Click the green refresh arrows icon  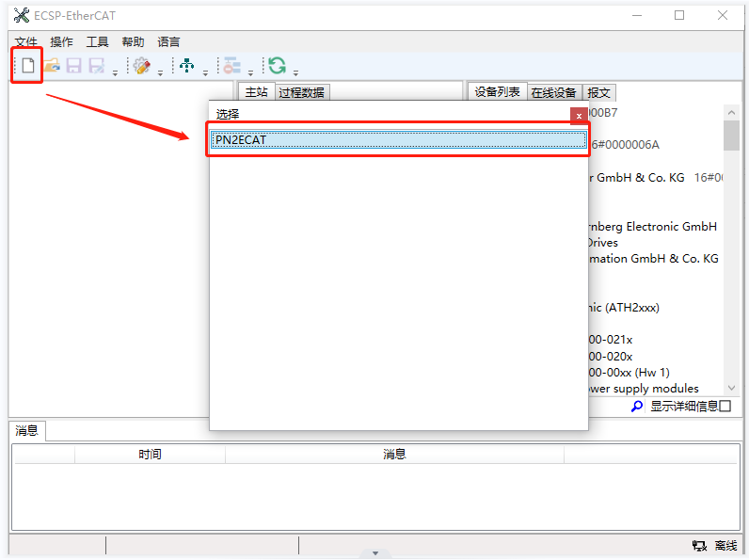click(277, 66)
